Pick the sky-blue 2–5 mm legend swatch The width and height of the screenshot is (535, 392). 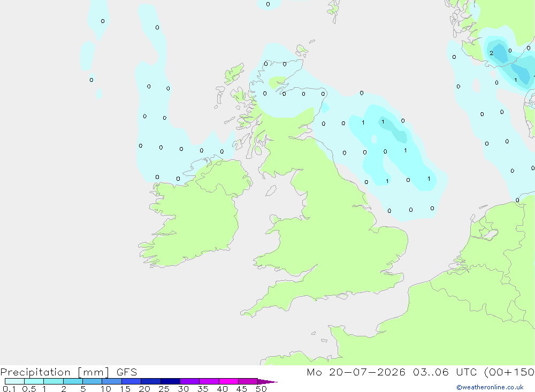(73, 381)
